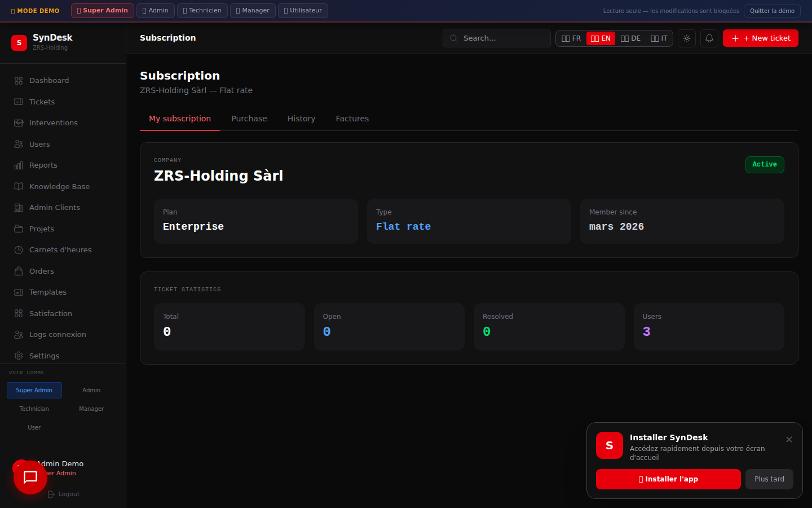This screenshot has height=508, width=812.
Task: Select Technician under Voir comme
Action: [34, 409]
